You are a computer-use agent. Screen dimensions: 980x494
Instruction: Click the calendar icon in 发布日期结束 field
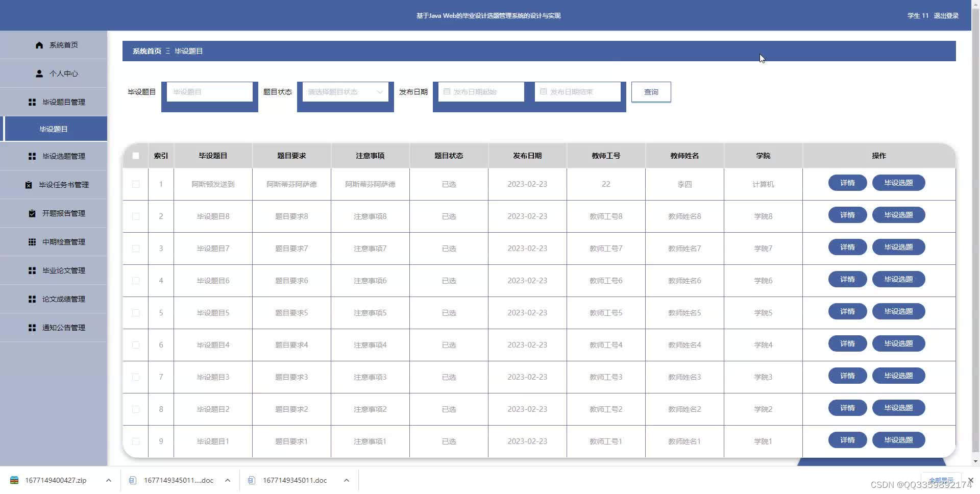click(543, 92)
